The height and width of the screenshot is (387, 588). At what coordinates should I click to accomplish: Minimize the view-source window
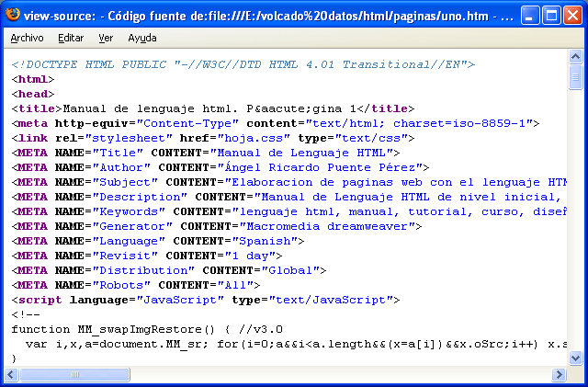pyautogui.click(x=529, y=16)
